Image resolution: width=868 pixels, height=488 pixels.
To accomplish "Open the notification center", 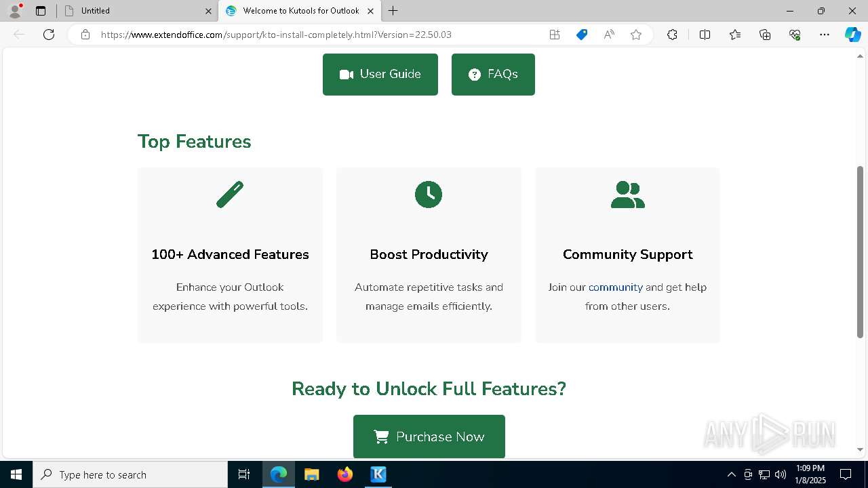I will 846,474.
